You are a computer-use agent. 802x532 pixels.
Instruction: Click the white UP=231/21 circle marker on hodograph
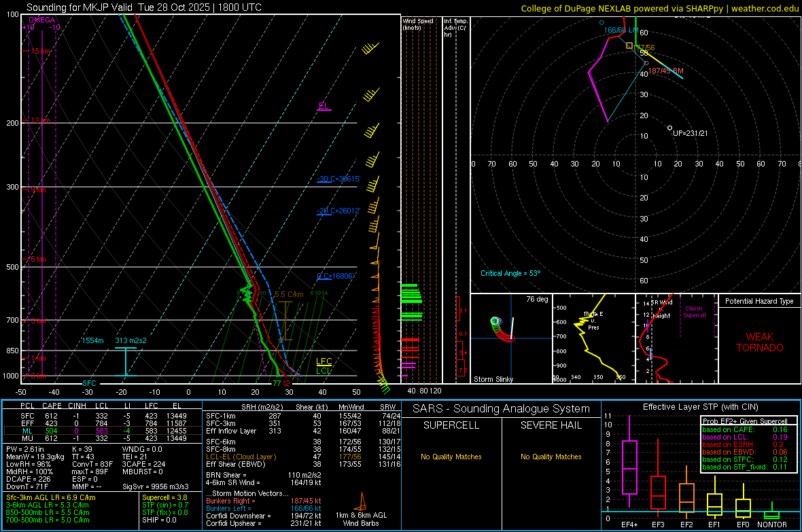[669, 128]
